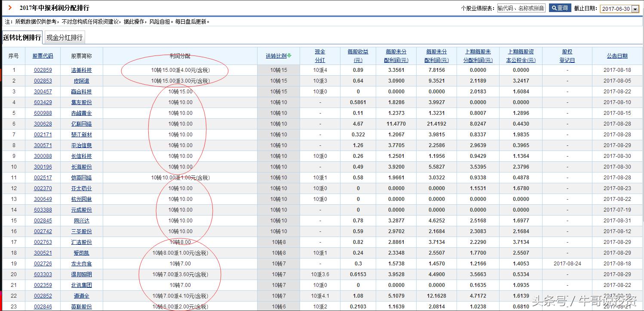Click stock code 300628 link
The image size is (644, 311).
(43, 124)
